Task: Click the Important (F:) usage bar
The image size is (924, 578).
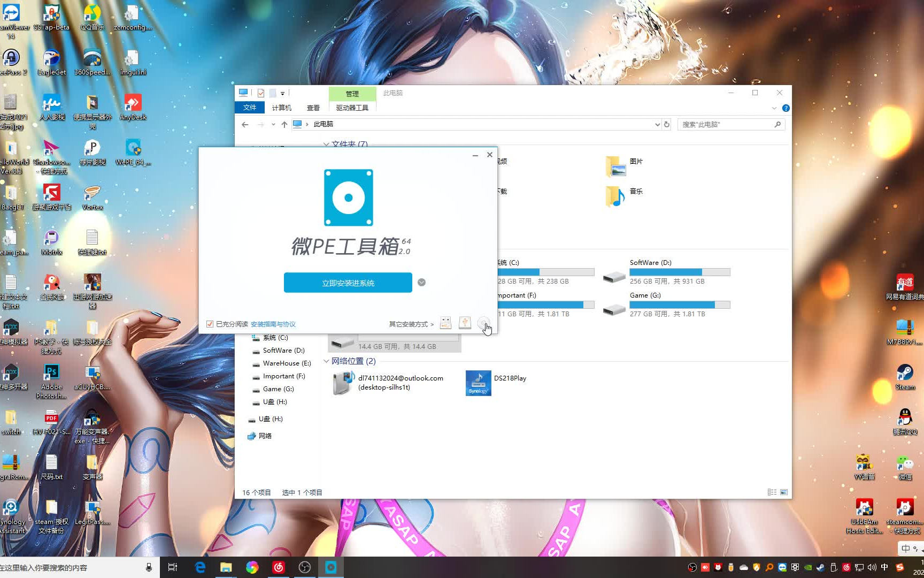Action: point(545,305)
